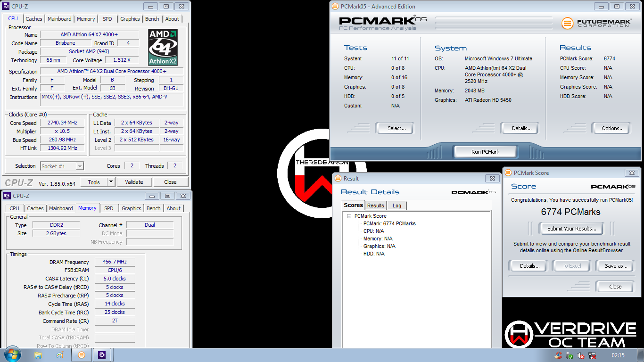The image size is (644, 362).
Task: Open the Socket #1 selection dropdown
Action: (x=62, y=166)
